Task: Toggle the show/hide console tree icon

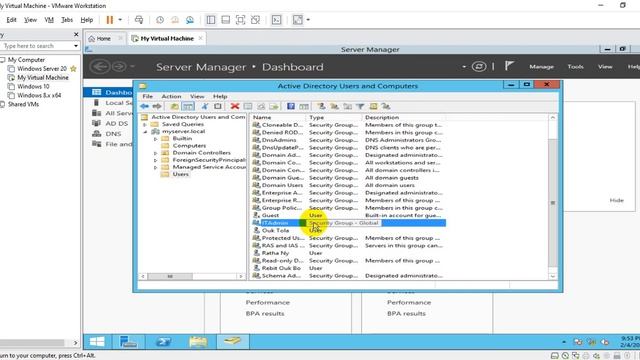Action: [x=188, y=106]
